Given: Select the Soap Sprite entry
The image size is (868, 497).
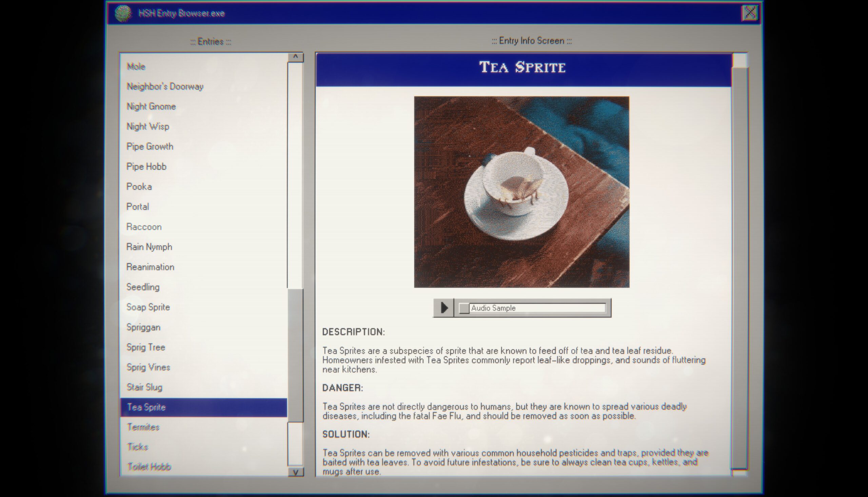Looking at the screenshot, I should 148,306.
